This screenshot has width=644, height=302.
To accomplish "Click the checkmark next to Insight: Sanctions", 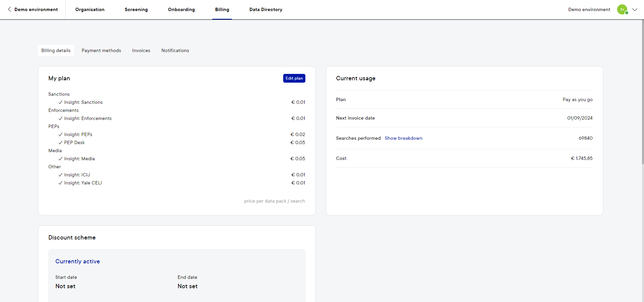I will tap(60, 102).
